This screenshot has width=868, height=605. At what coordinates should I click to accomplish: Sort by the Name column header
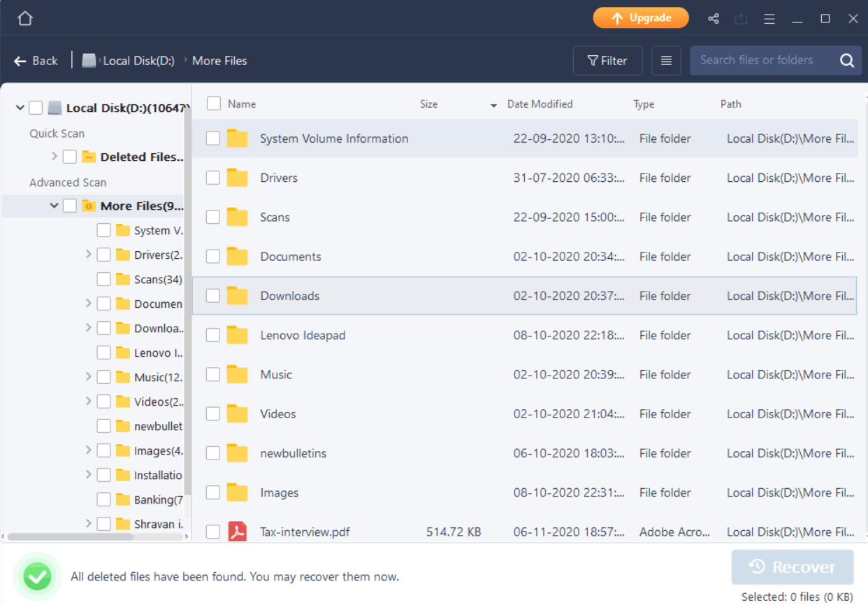pyautogui.click(x=242, y=104)
